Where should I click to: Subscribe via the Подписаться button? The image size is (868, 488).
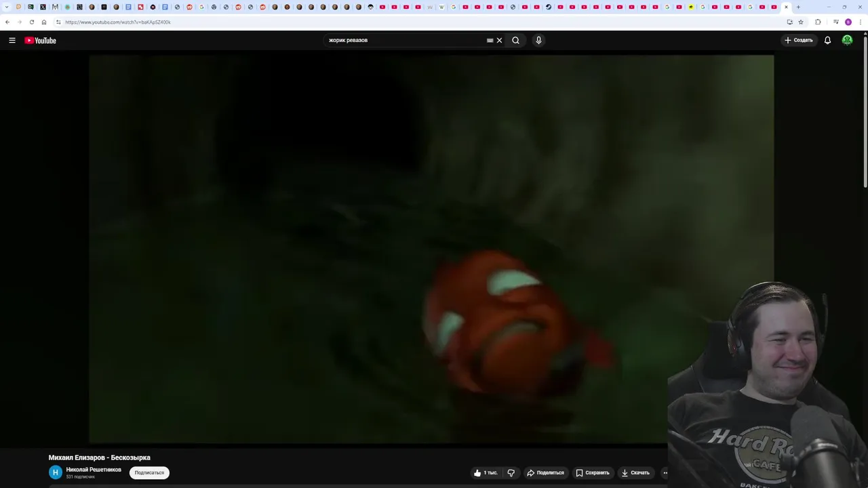point(149,472)
